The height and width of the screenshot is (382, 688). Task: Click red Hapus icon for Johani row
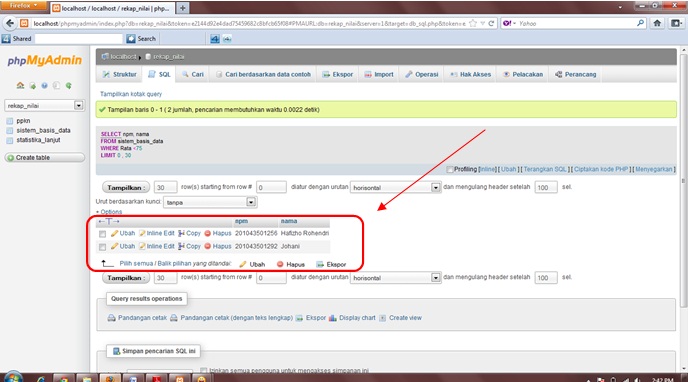[x=208, y=246]
